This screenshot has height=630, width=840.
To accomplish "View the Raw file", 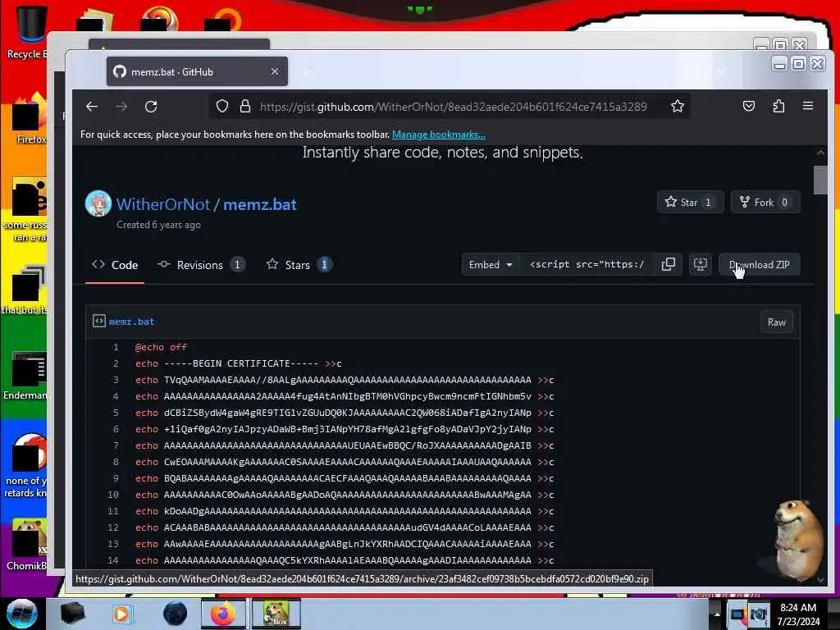I will pyautogui.click(x=776, y=322).
